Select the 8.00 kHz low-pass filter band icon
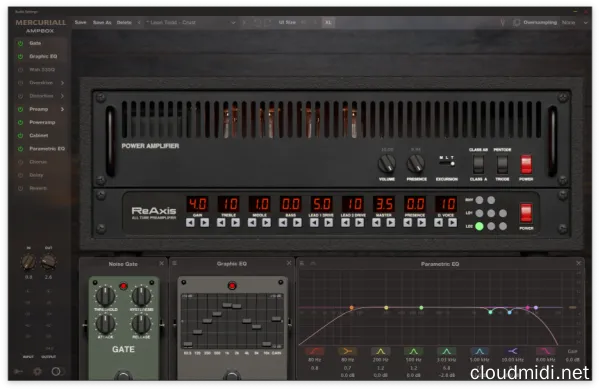The image size is (600, 390). click(545, 351)
